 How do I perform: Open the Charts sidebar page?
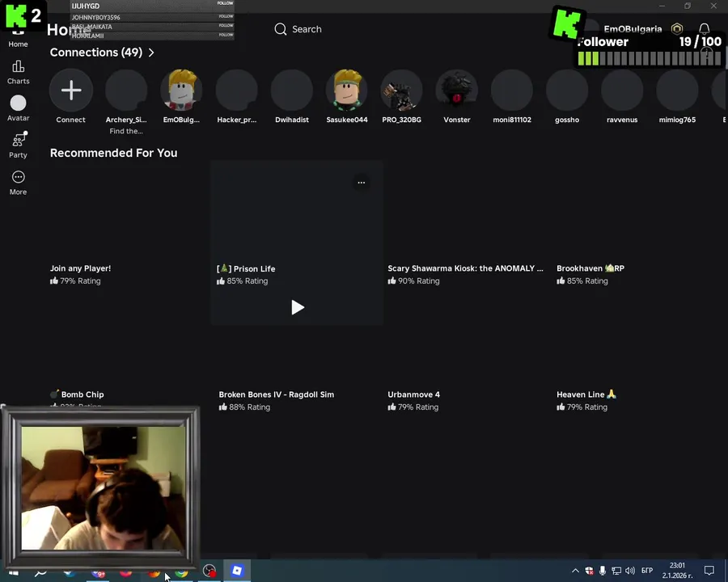(x=18, y=73)
